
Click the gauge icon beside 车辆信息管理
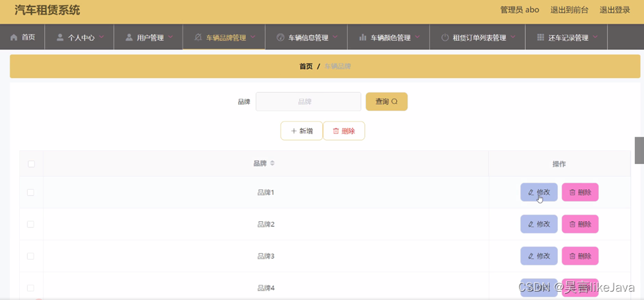click(281, 37)
